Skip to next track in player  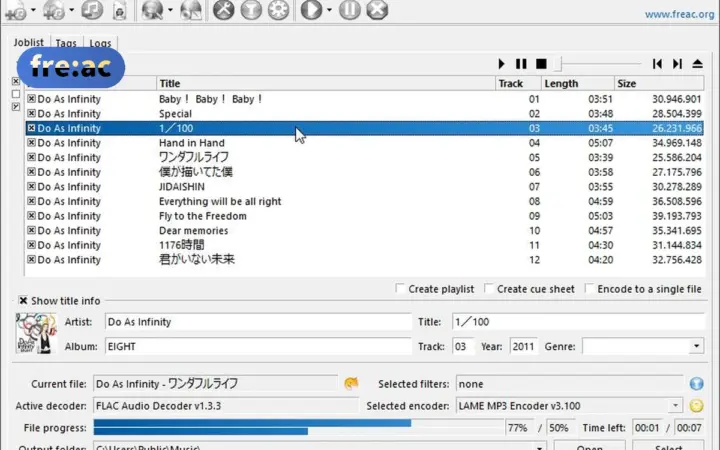point(677,64)
